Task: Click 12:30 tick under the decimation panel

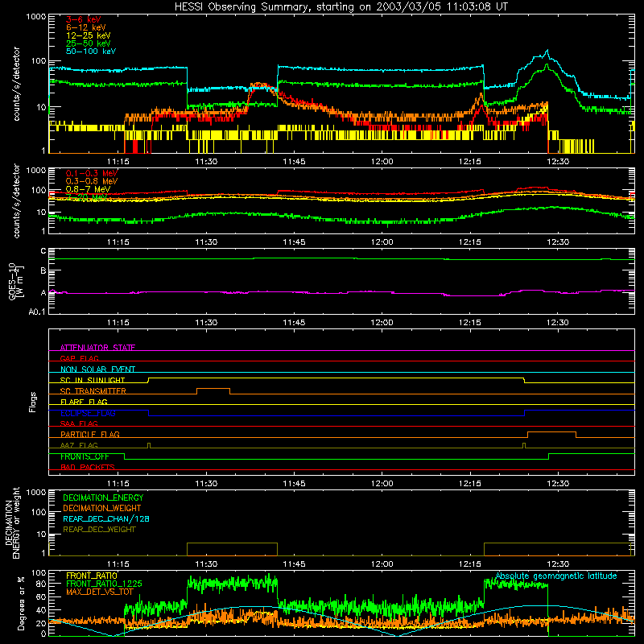Action: 558,564
